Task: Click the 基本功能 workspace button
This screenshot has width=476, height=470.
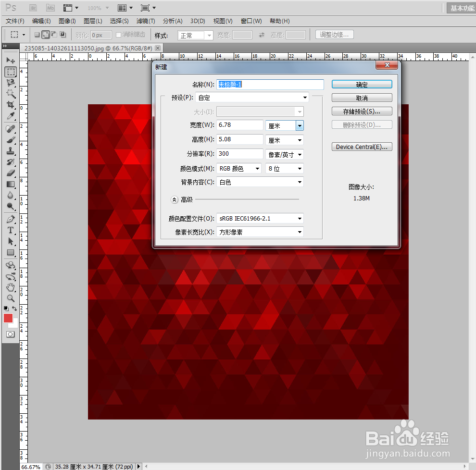Action: point(462,8)
